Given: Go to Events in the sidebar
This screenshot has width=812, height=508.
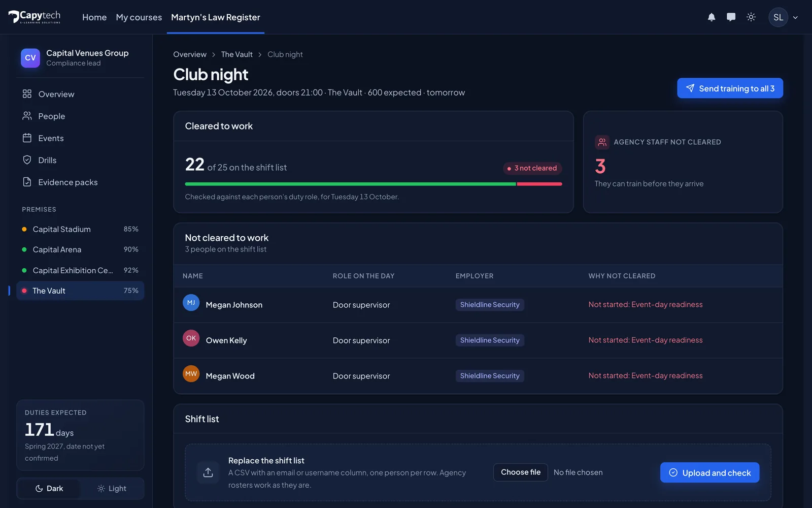Looking at the screenshot, I should [x=80, y=138].
